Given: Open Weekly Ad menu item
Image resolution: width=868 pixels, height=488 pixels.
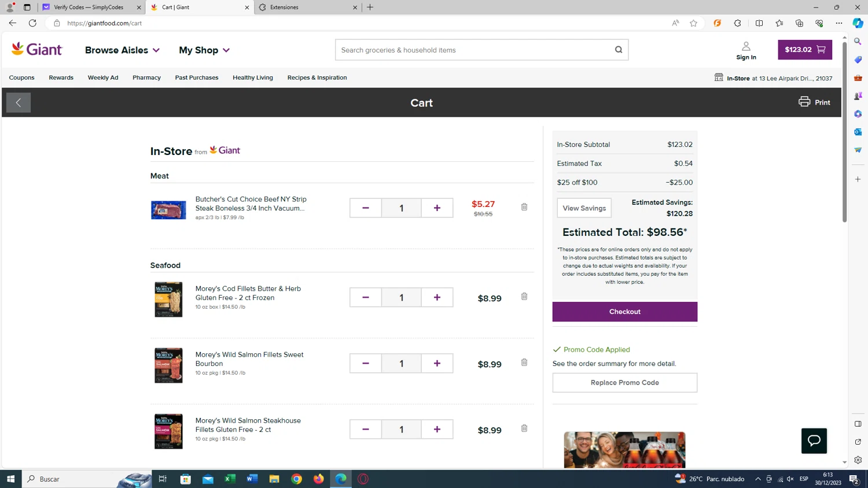Looking at the screenshot, I should 103,77.
